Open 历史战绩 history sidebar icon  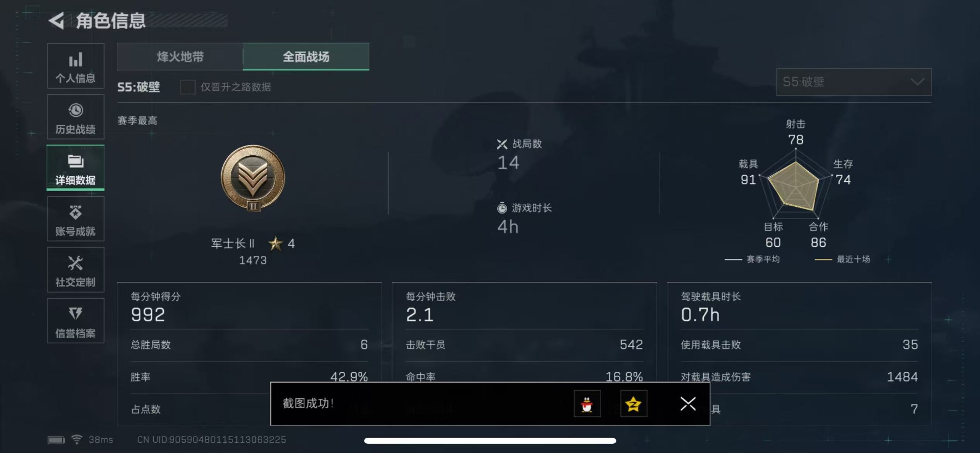[76, 117]
